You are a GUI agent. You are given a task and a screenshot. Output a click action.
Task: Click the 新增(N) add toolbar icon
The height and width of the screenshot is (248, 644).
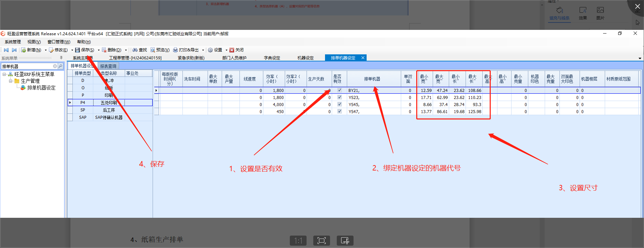pos(23,50)
